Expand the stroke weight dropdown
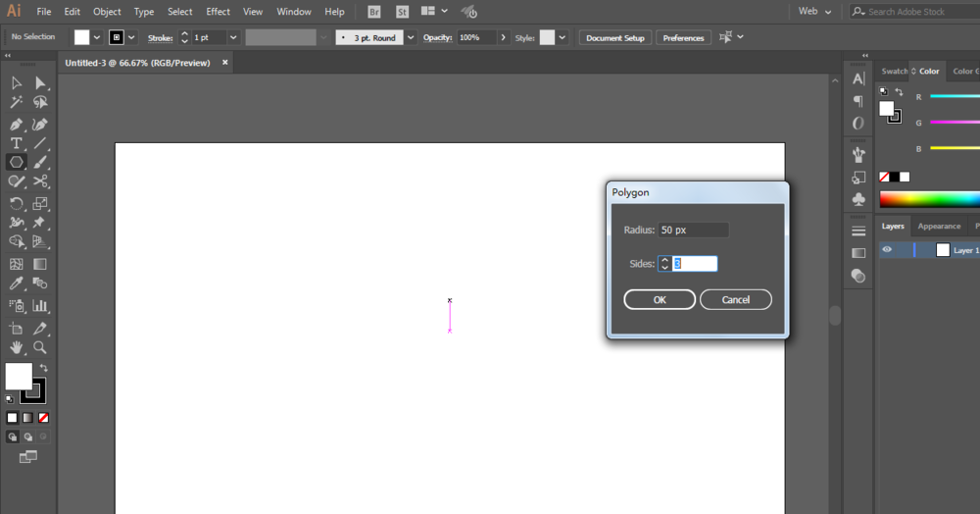 pyautogui.click(x=232, y=37)
